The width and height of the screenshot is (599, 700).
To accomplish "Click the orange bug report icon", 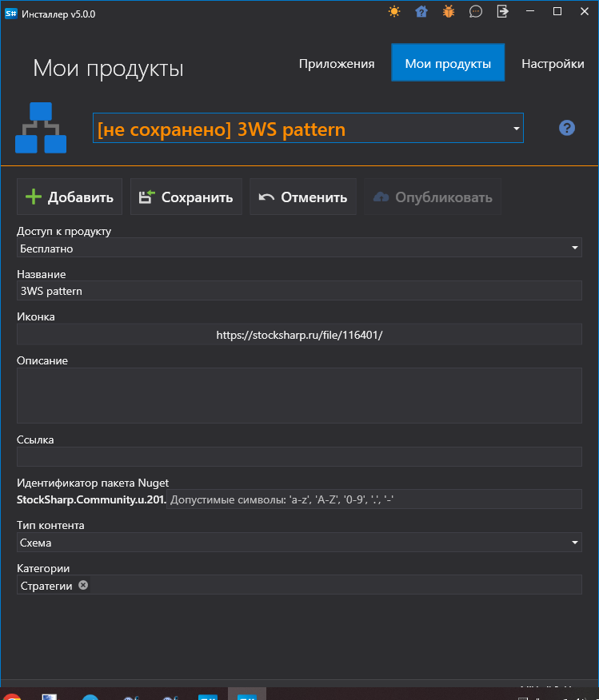I will click(449, 12).
